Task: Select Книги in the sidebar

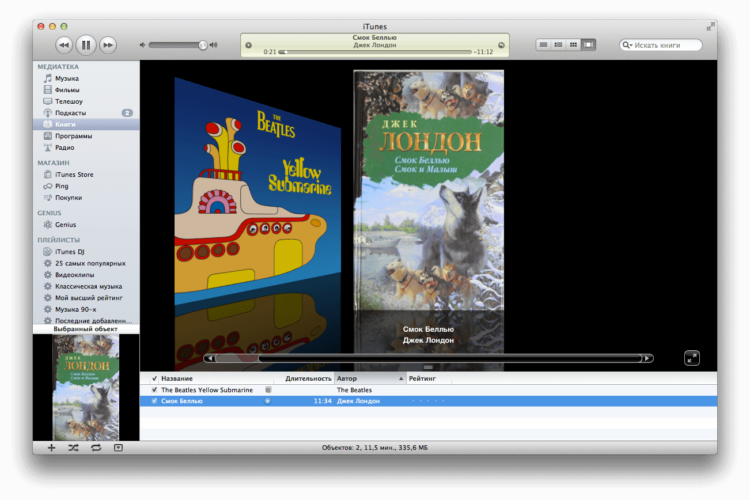Action: [x=86, y=124]
